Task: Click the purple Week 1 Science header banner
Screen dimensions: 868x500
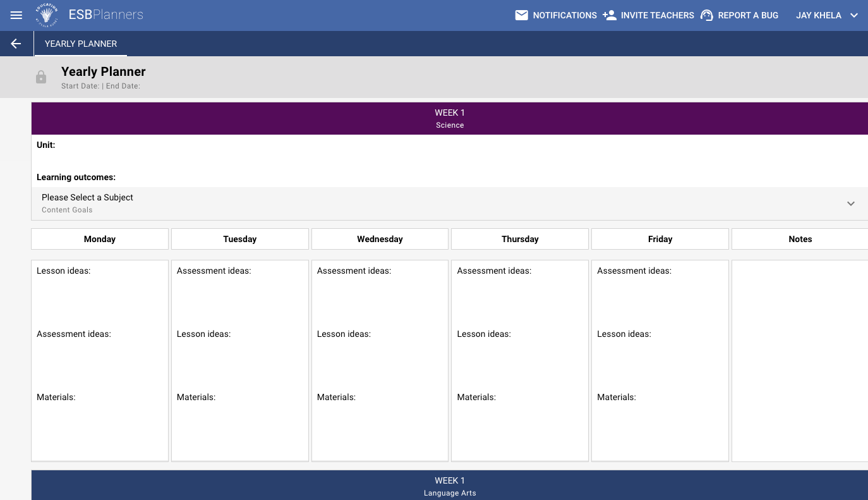Action: pyautogui.click(x=450, y=118)
